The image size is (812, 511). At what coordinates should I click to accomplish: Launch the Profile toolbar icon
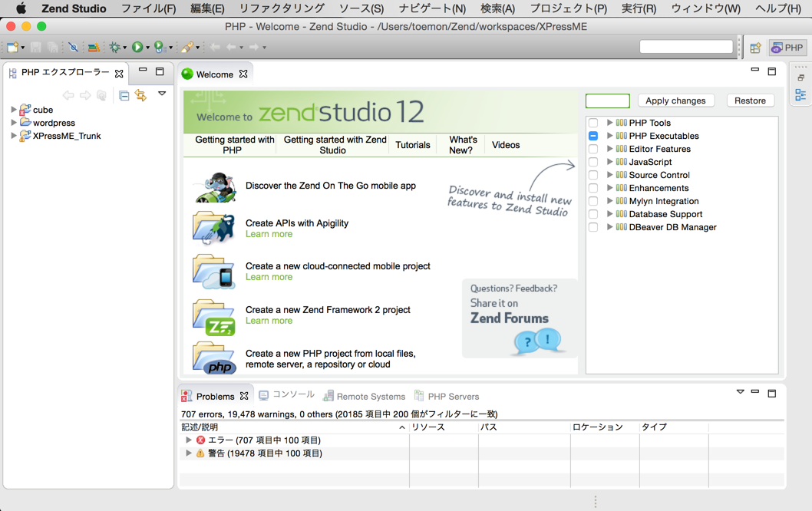pyautogui.click(x=160, y=47)
